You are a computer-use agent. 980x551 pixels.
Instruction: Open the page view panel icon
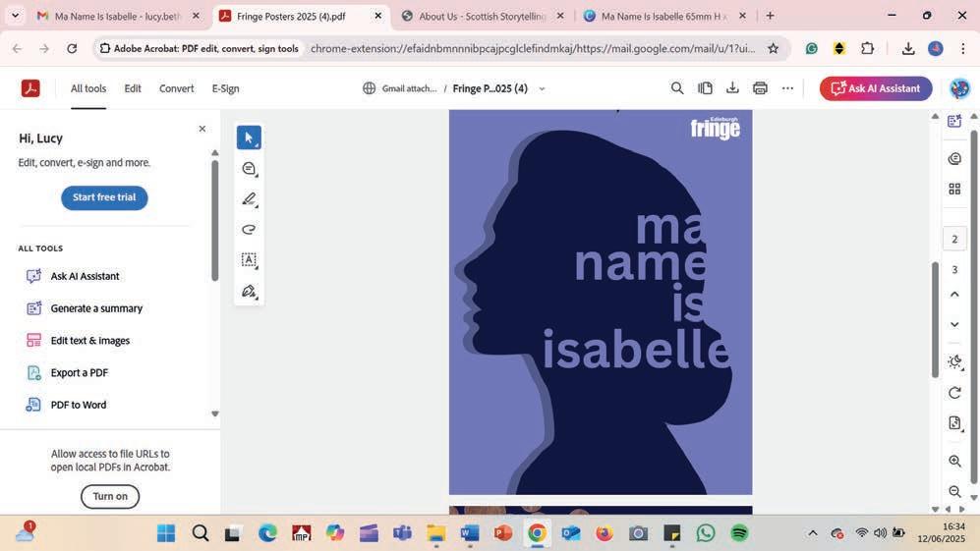tap(705, 88)
